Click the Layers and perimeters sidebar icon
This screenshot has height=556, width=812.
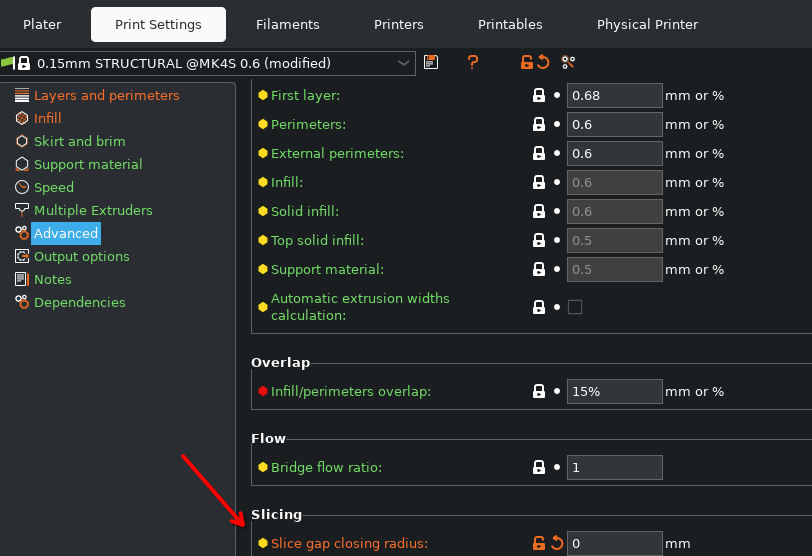click(x=22, y=95)
